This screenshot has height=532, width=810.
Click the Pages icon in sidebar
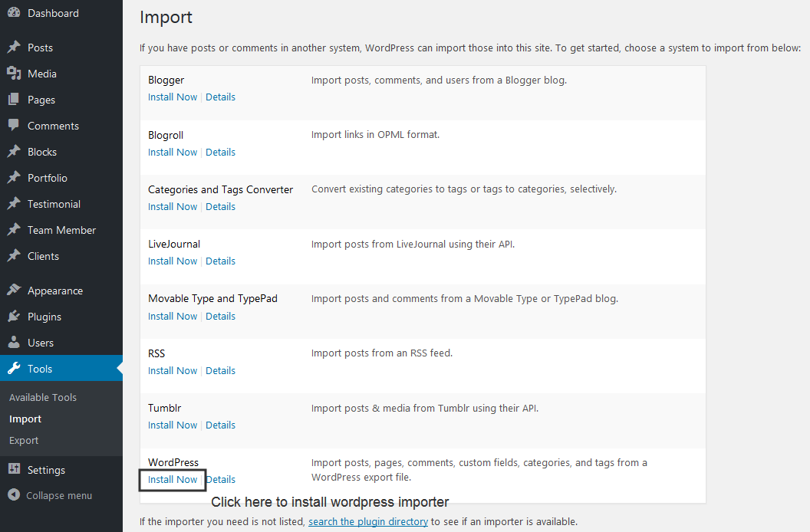pos(14,100)
